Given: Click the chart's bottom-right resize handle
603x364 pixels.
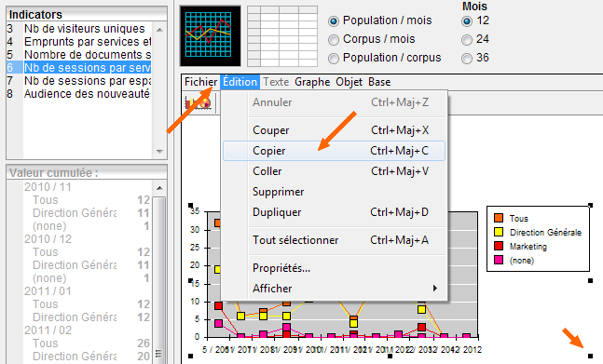Looking at the screenshot, I should [590, 356].
